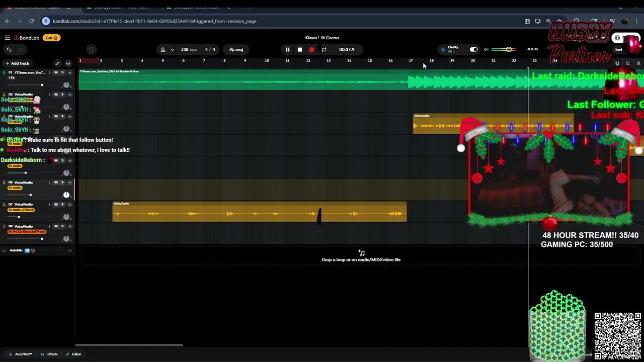Open the BandLab hamburger menu
This screenshot has height=362, width=644.
point(8,38)
